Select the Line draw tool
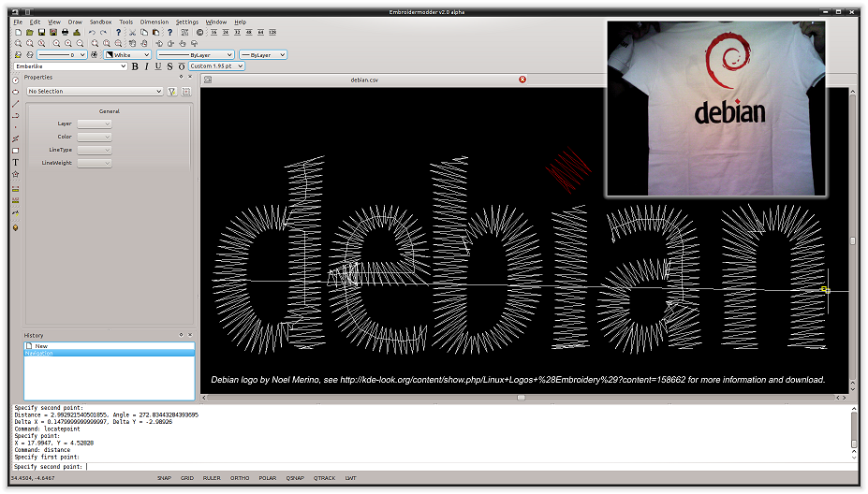This screenshot has width=868, height=494. point(16,104)
